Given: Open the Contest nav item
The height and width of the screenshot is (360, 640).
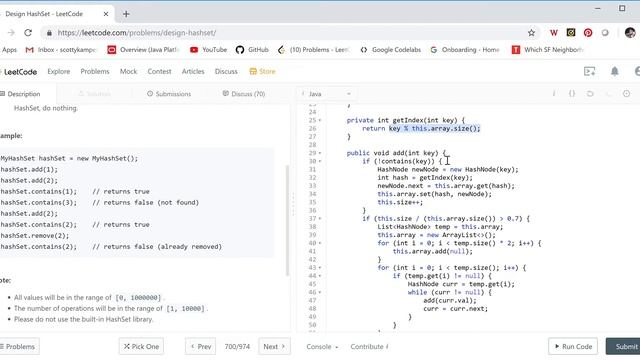Looking at the screenshot, I should click(x=159, y=71).
